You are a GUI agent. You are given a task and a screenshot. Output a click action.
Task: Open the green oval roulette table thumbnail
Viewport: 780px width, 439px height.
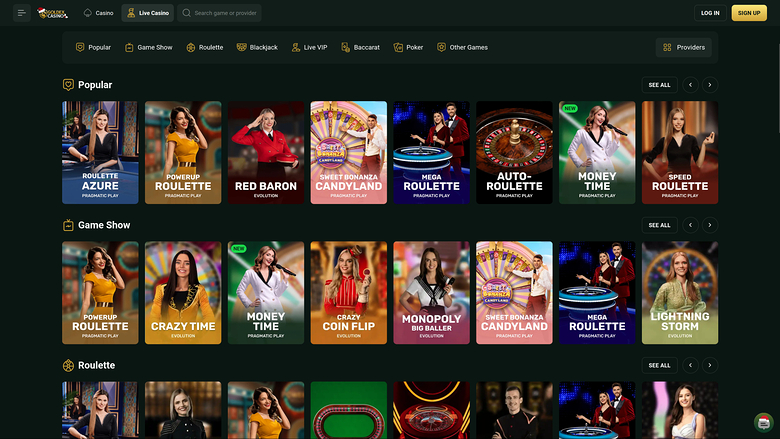pyautogui.click(x=349, y=410)
